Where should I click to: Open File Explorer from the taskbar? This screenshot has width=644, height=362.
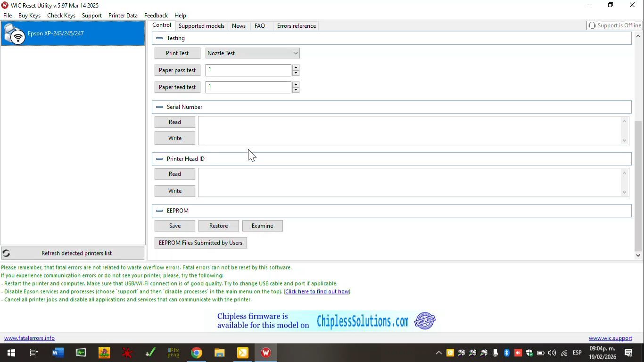(220, 353)
